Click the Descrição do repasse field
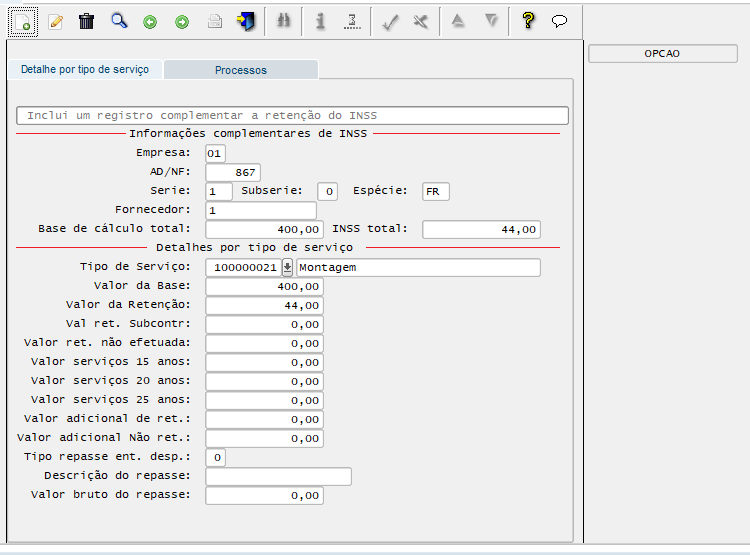The width and height of the screenshot is (750, 555). click(278, 477)
